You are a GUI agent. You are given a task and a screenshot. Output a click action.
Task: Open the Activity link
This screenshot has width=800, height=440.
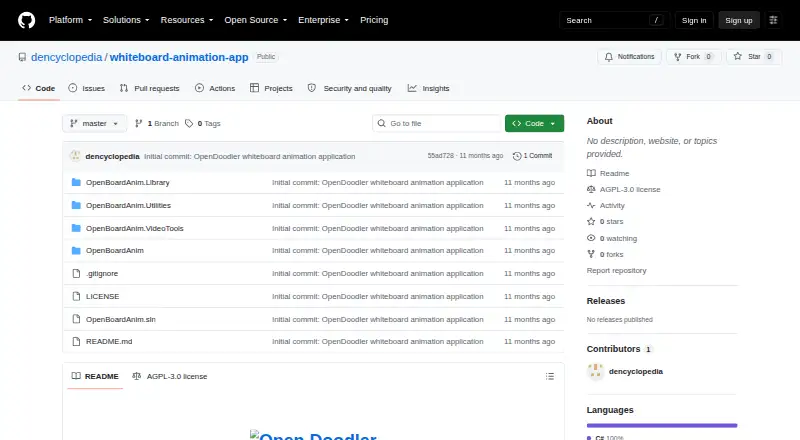[x=606, y=206]
